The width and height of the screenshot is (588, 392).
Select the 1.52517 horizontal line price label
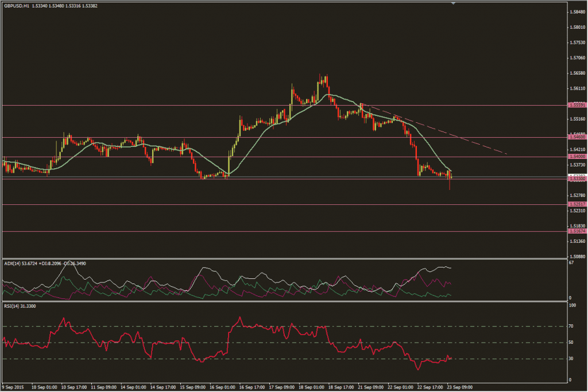tap(578, 204)
